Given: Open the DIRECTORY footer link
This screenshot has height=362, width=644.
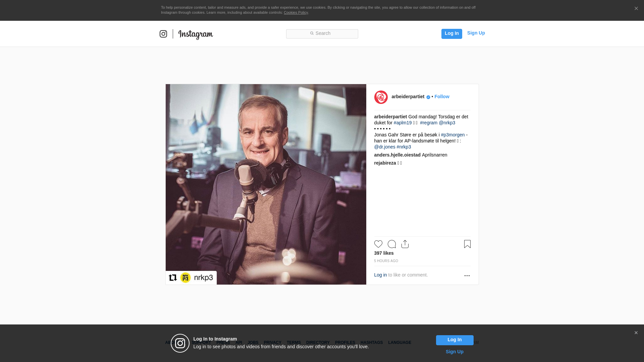Looking at the screenshot, I should pyautogui.click(x=318, y=343).
